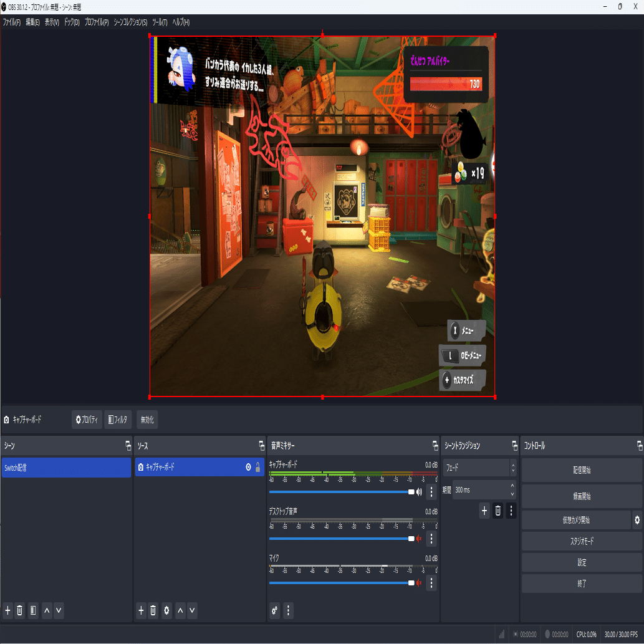The image size is (644, 644).
Task: Move scene down with the arrow in シーン dock
Action: pyautogui.click(x=59, y=610)
